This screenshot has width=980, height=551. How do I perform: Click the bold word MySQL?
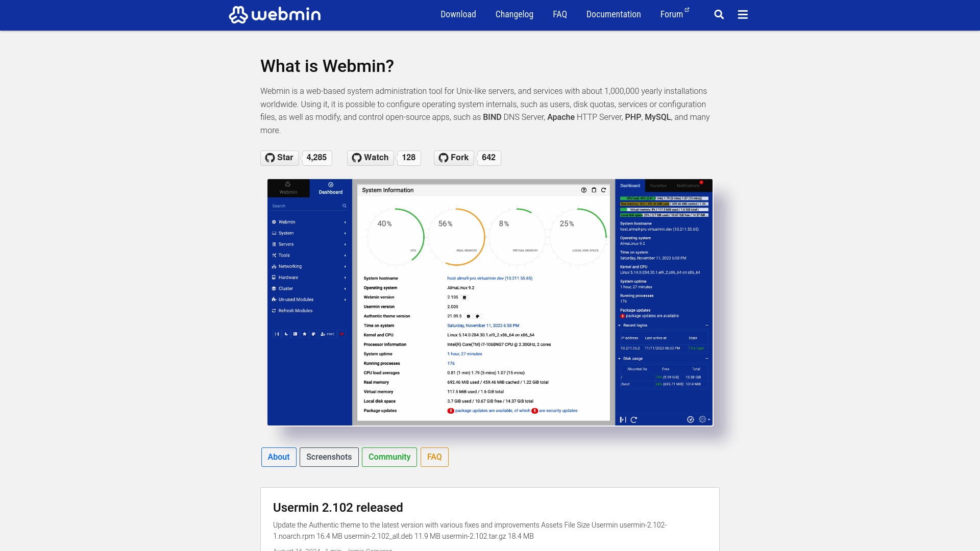pyautogui.click(x=657, y=117)
